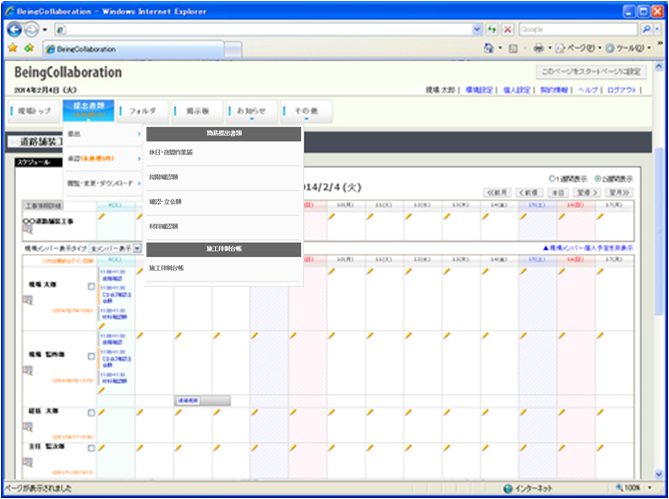Open the 掲示板 navigation tab

point(198,111)
